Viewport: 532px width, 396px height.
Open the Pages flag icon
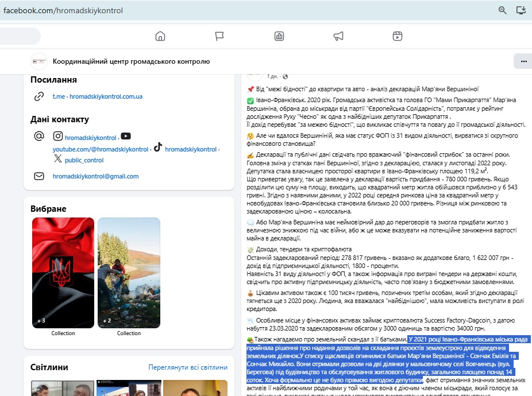[219, 36]
